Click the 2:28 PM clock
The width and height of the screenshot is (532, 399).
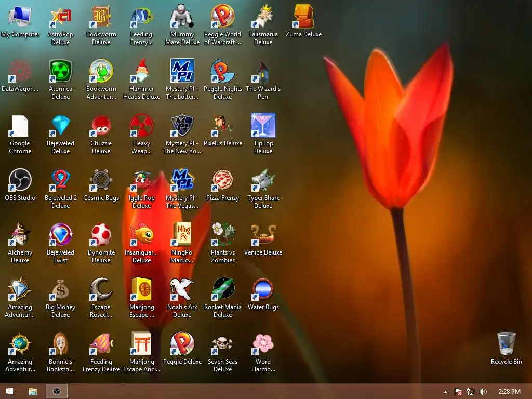coord(509,392)
